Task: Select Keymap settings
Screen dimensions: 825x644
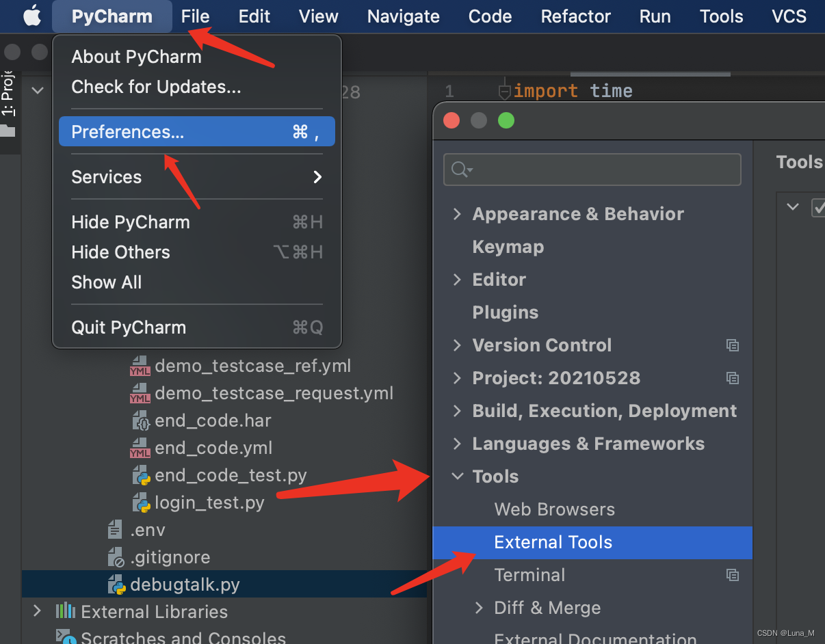Action: pos(508,247)
